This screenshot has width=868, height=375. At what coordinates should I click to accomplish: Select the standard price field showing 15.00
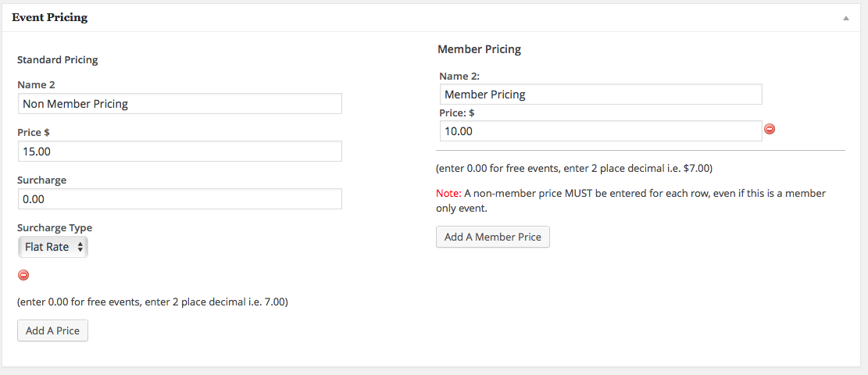point(180,152)
